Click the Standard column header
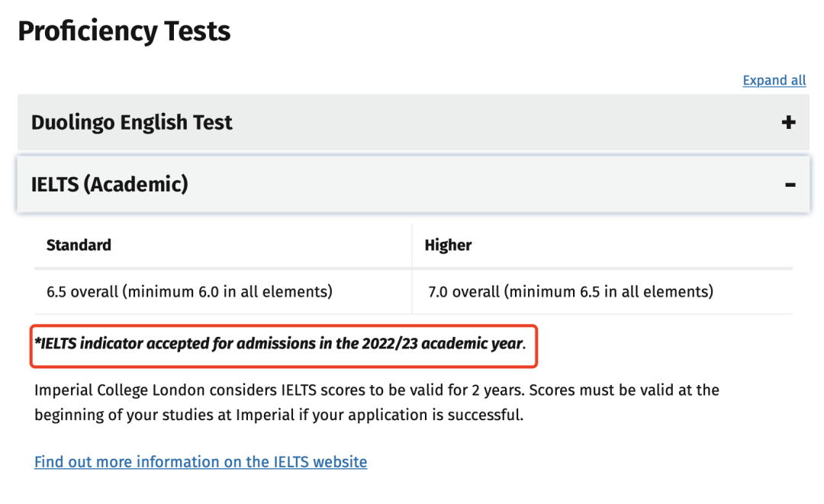Screen dimensions: 824x504 coord(79,245)
